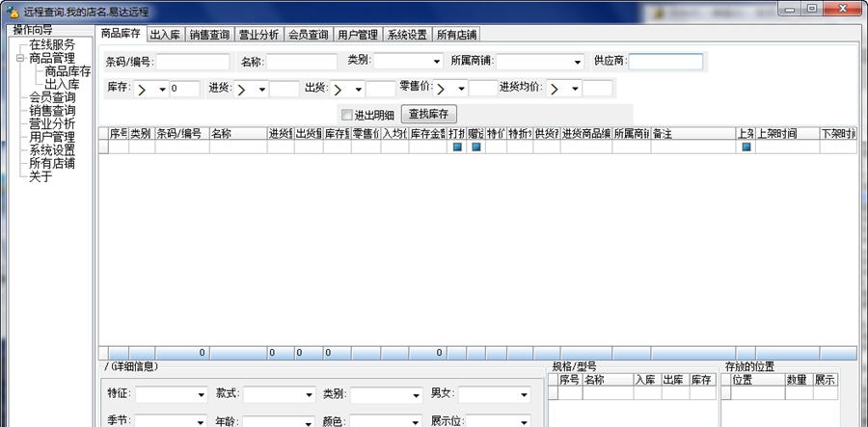Screen dimensions: 868x427
Task: Open the 类别 dropdown in detail panel
Action: tap(417, 395)
